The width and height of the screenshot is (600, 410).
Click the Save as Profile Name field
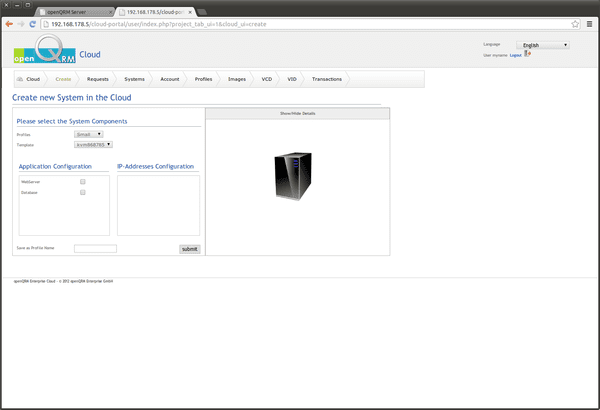coord(95,249)
